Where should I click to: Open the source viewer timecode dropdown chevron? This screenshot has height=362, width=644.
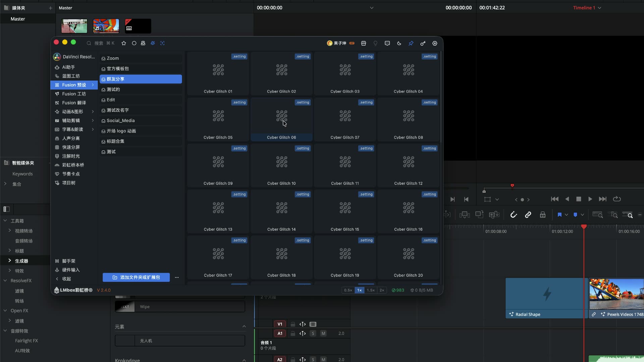point(372,8)
